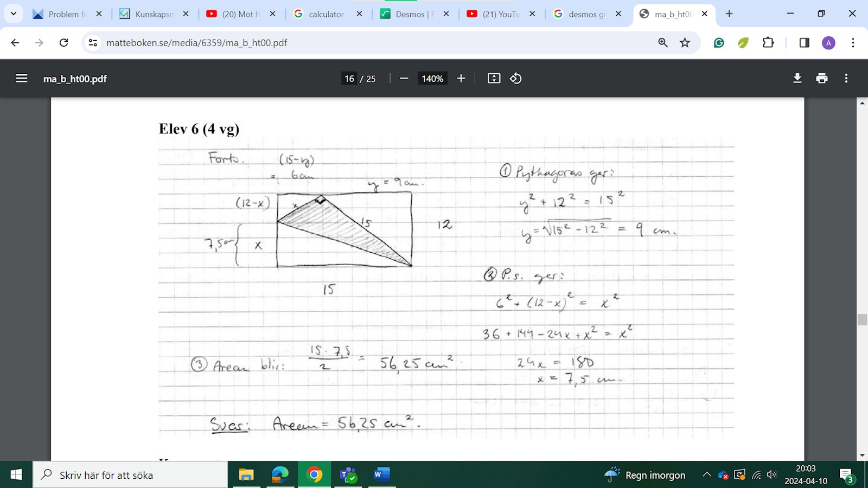Expand the tab search dropdown
This screenshot has height=488, width=868.
pyautogui.click(x=14, y=14)
